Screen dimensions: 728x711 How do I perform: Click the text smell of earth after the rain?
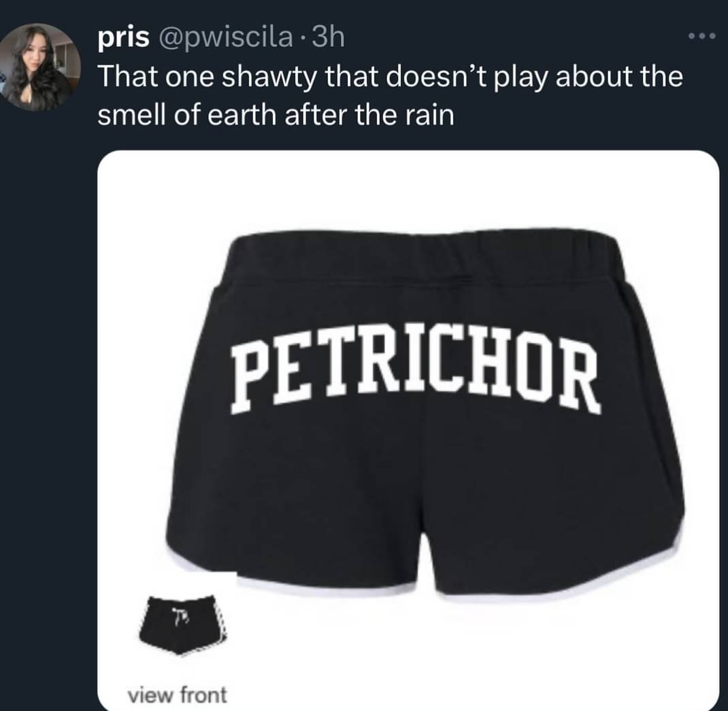coord(276,115)
